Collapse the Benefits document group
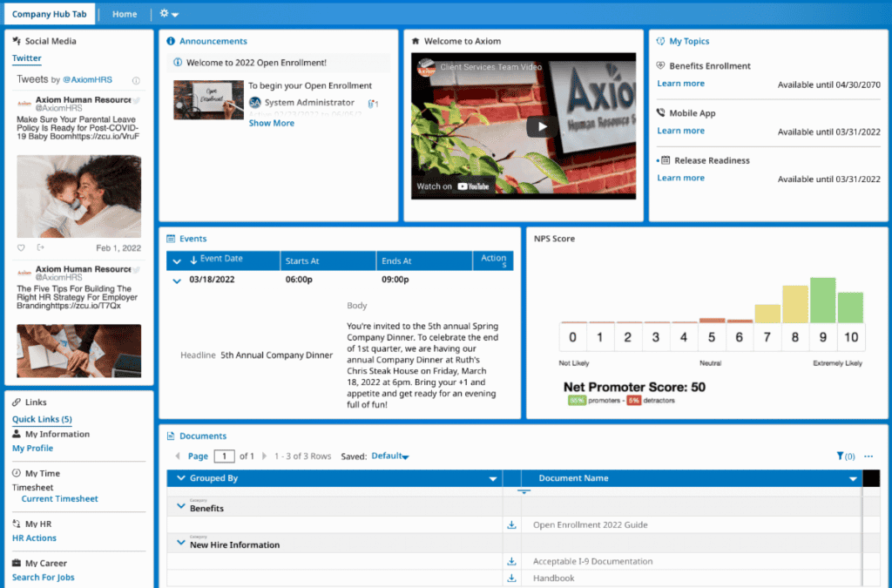Viewport: 892px width, 588px height. pos(180,504)
